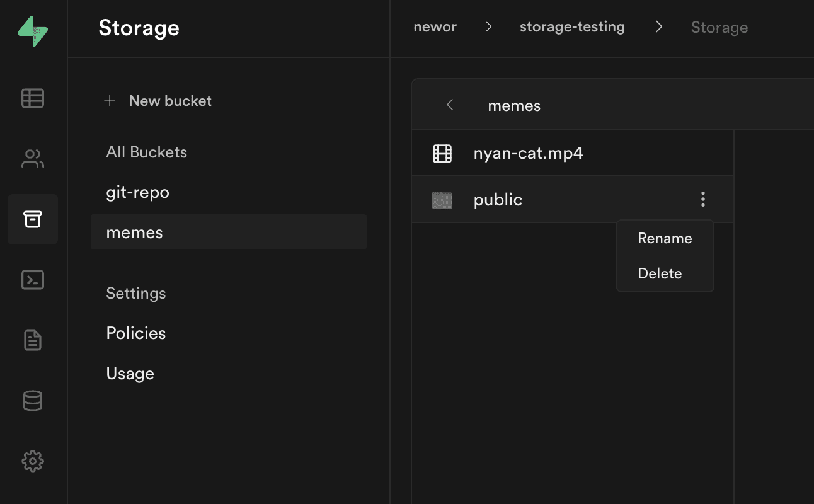Click the film icon beside nyan-cat.mp4

tap(442, 154)
